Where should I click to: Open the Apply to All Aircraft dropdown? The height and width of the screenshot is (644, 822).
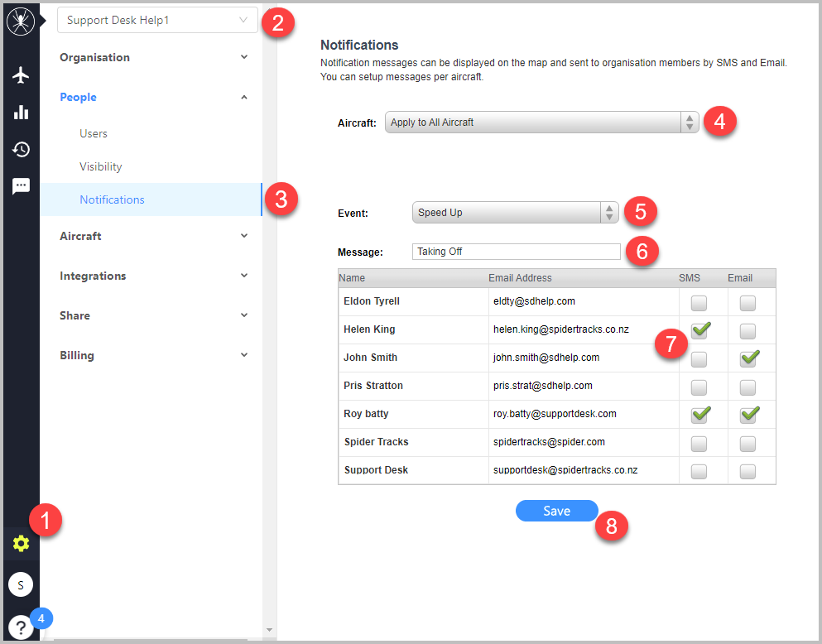click(541, 122)
